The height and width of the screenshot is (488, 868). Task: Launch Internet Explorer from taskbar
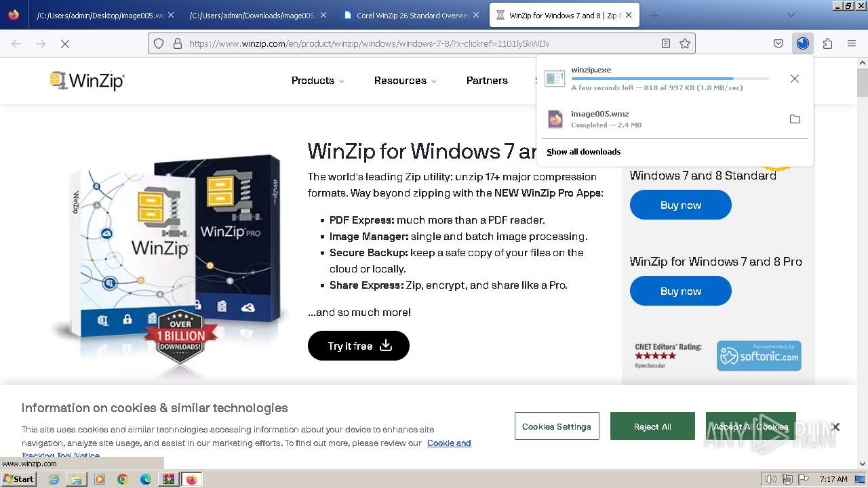(x=54, y=479)
